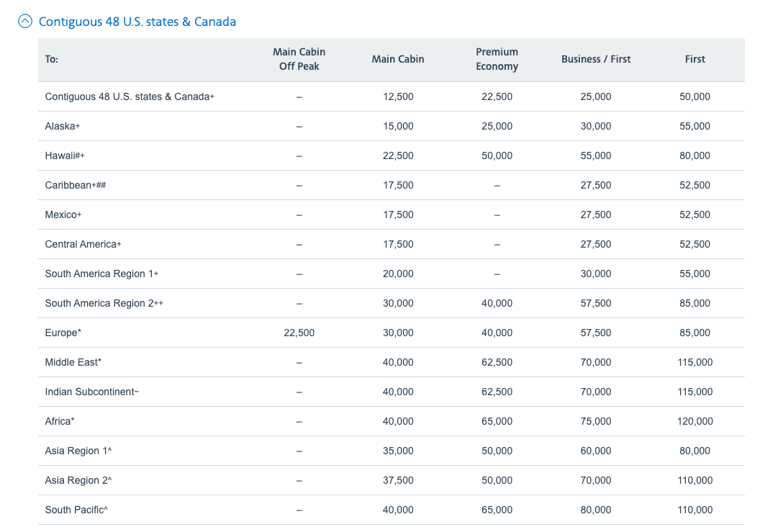The width and height of the screenshot is (778, 532).
Task: Collapse the Contiguous 48 U.S. states chevron icon
Action: pos(25,22)
